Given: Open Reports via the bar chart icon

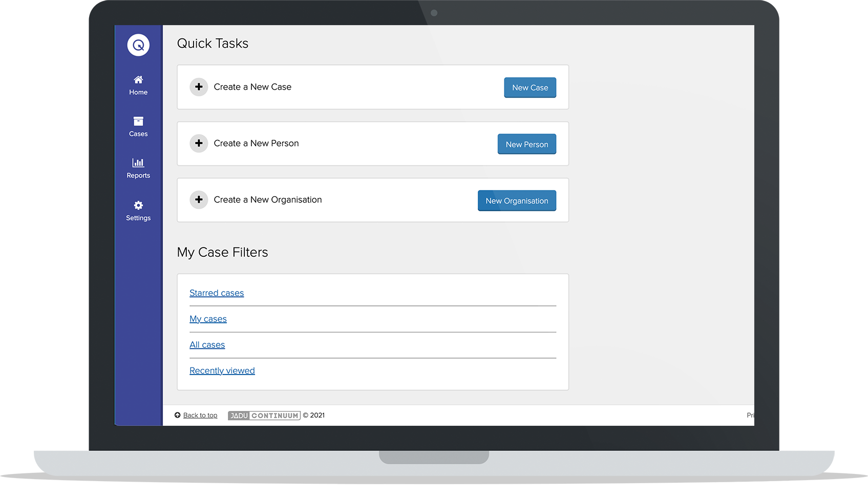Looking at the screenshot, I should 138,163.
